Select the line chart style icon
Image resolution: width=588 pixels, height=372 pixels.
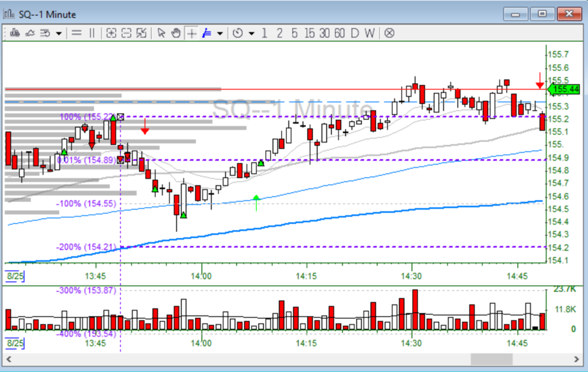pos(29,34)
